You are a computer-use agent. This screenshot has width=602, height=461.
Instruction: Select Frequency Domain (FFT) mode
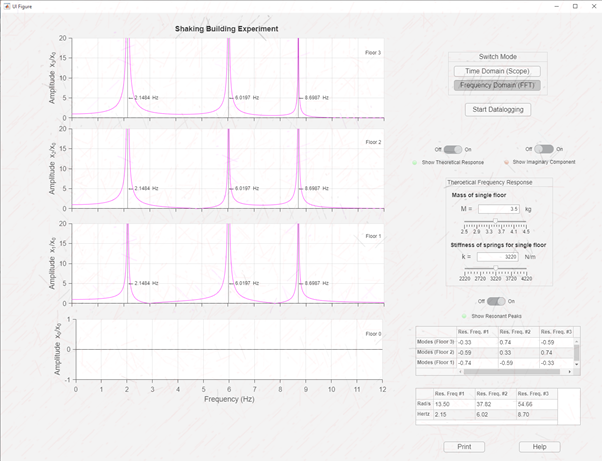(x=497, y=85)
